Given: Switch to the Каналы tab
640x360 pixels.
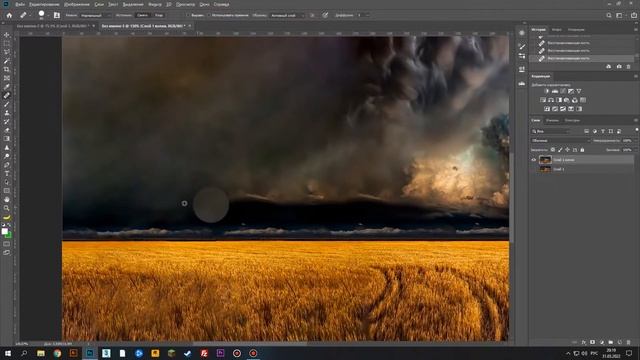Looking at the screenshot, I should click(552, 120).
